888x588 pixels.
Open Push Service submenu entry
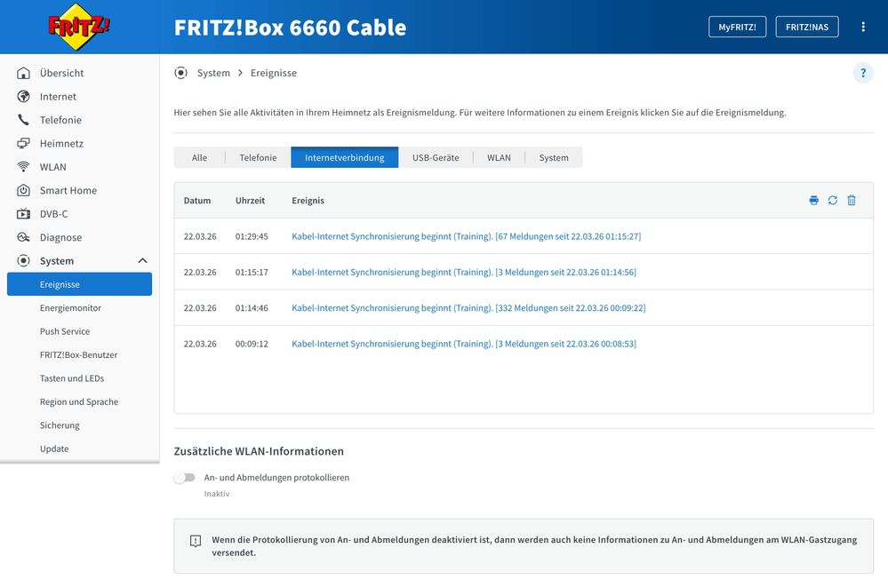[65, 331]
